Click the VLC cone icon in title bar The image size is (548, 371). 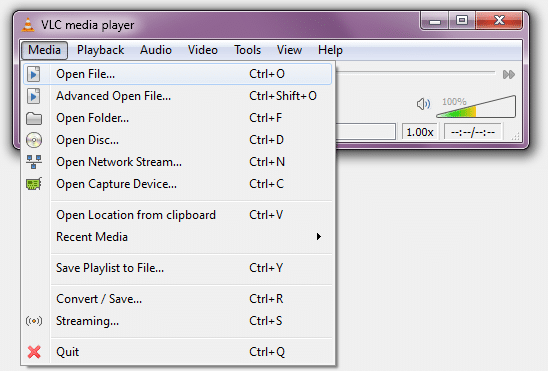point(28,25)
